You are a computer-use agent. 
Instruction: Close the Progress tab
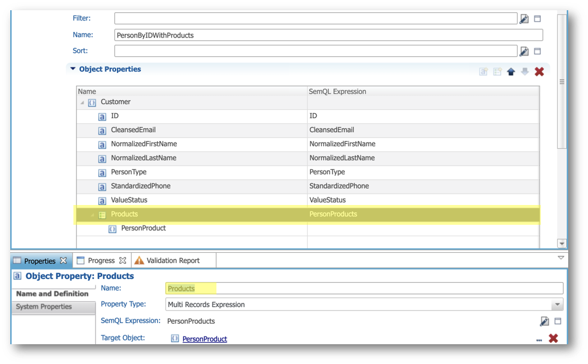click(x=122, y=261)
